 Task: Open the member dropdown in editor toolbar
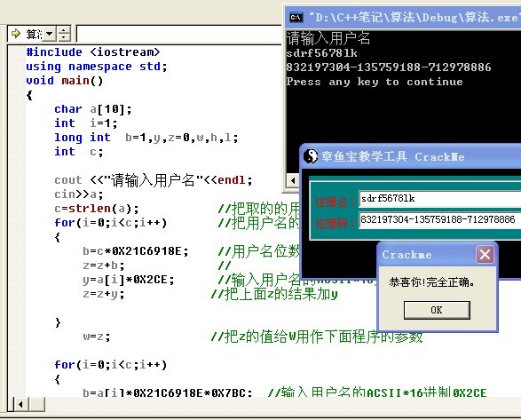(x=50, y=34)
